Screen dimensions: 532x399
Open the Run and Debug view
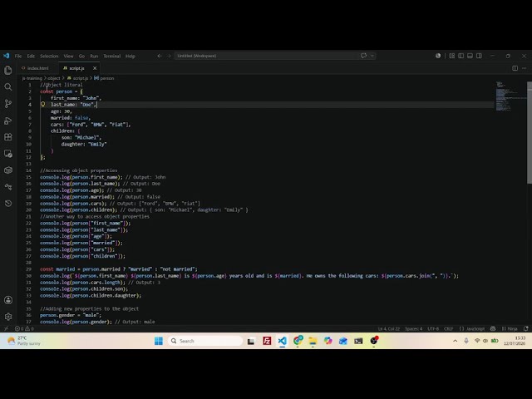pyautogui.click(x=8, y=121)
